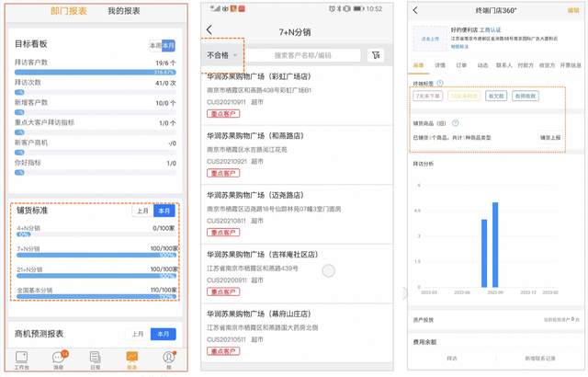Expand the 不合格 status dropdown

(222, 55)
